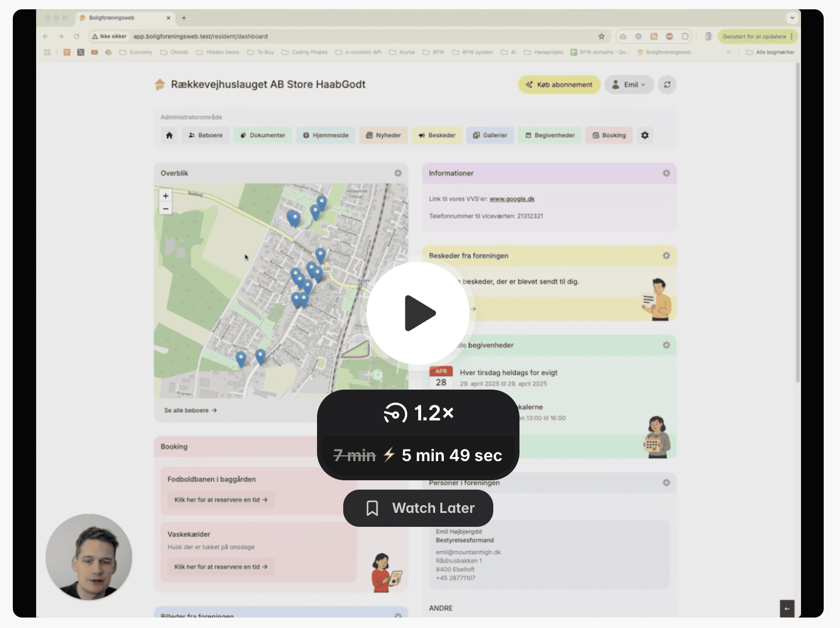Play the video with the center play button
840x628 pixels.
(418, 313)
